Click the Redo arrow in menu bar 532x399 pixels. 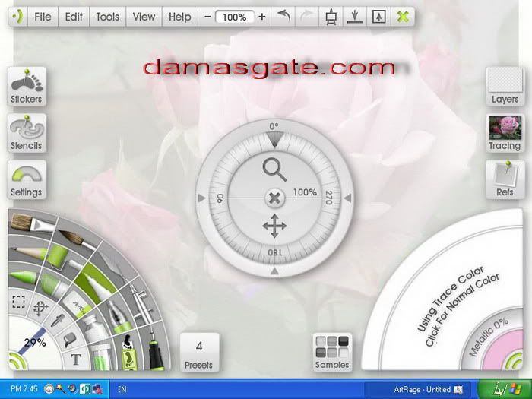(307, 16)
